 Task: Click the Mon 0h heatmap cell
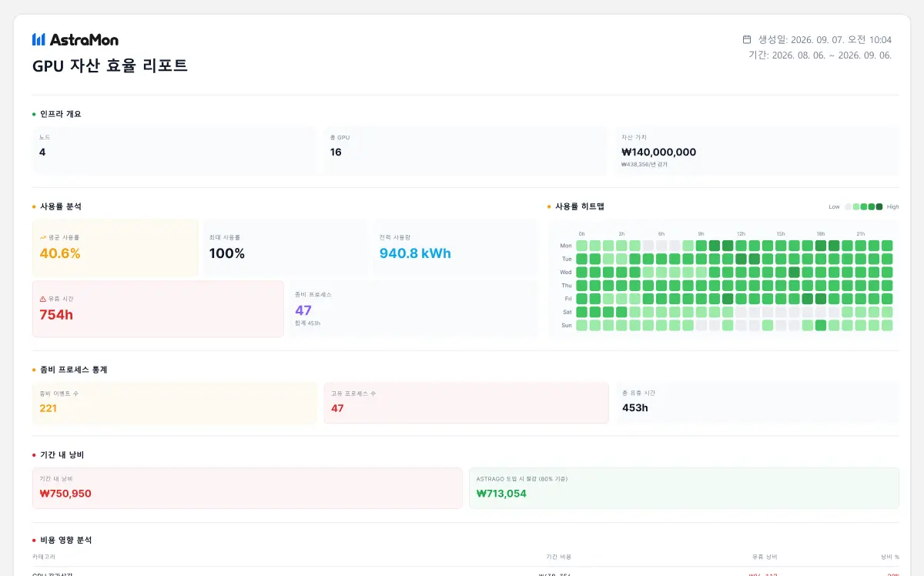581,246
